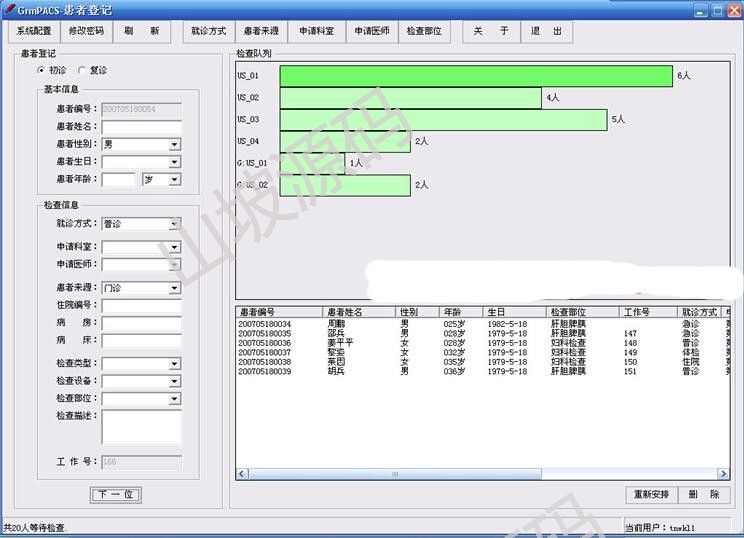This screenshot has height=538, width=744.
Task: Click the 患者姓名 input field
Action: (141, 127)
